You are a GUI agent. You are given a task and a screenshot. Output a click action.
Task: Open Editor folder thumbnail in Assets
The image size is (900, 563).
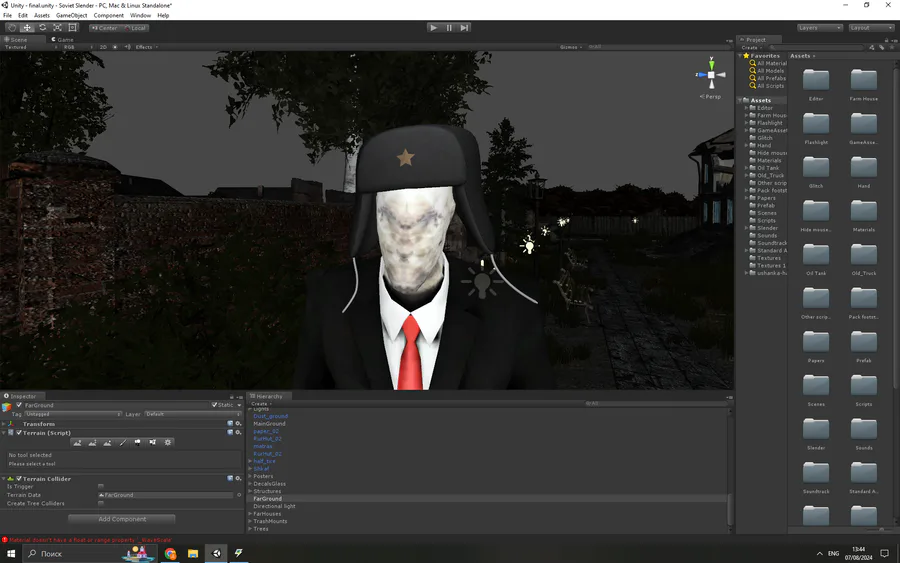pos(816,80)
